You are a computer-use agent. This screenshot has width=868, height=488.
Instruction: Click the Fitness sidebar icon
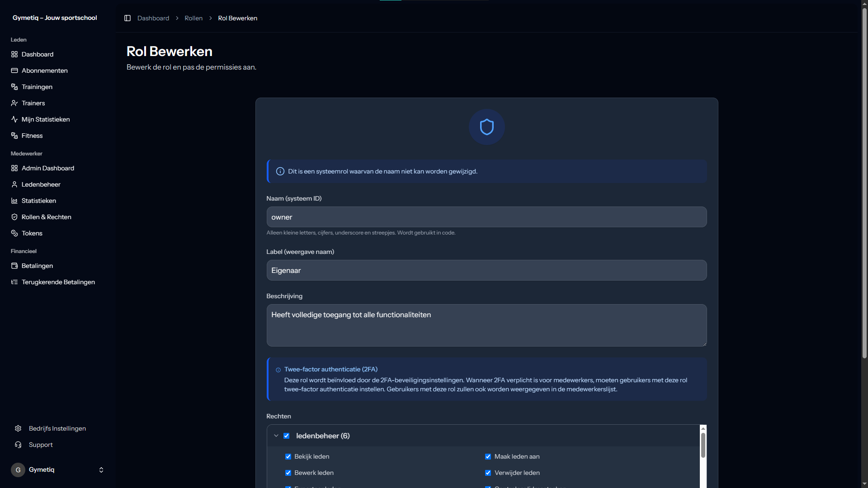click(14, 136)
